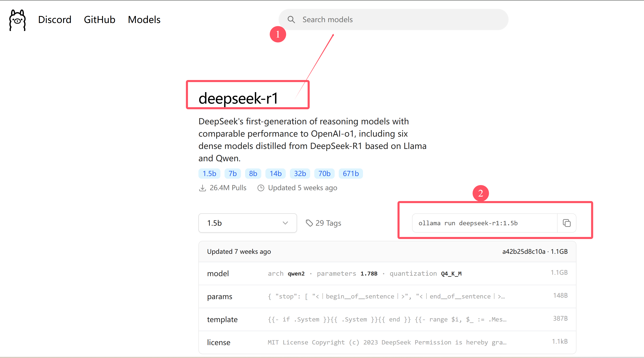Select the 7b size tag

233,174
